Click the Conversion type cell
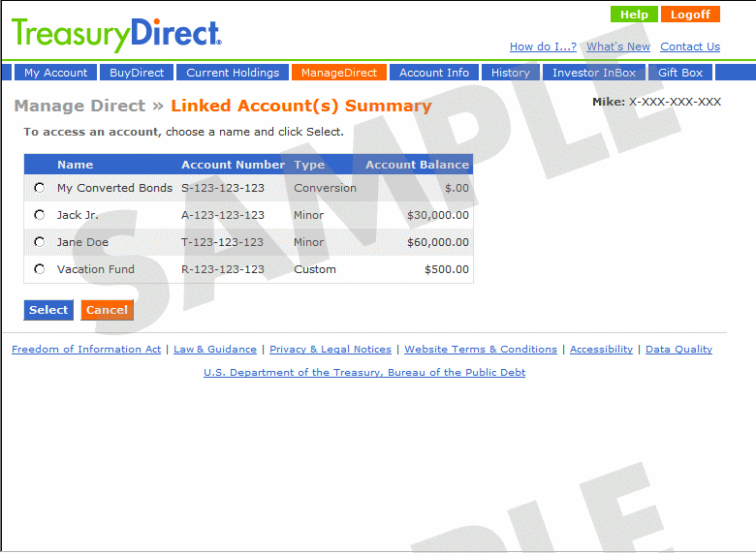Viewport: 756px width, 553px height. pyautogui.click(x=325, y=188)
